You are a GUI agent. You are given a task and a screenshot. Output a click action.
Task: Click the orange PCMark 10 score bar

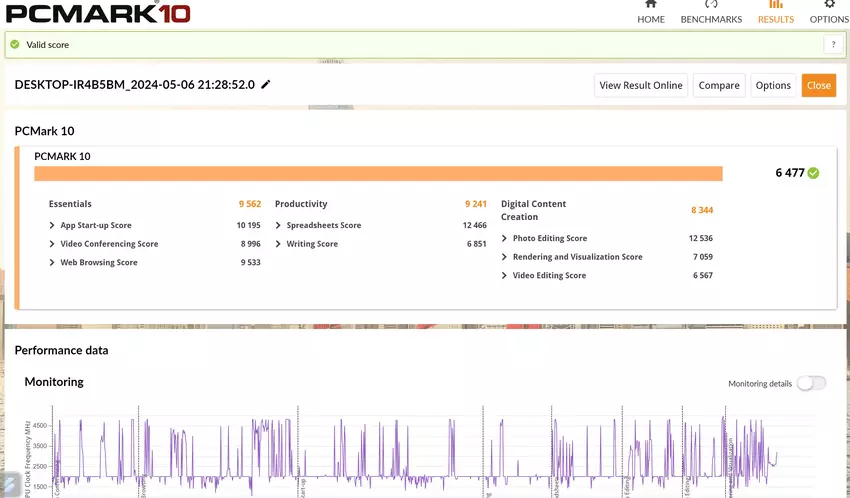378,174
